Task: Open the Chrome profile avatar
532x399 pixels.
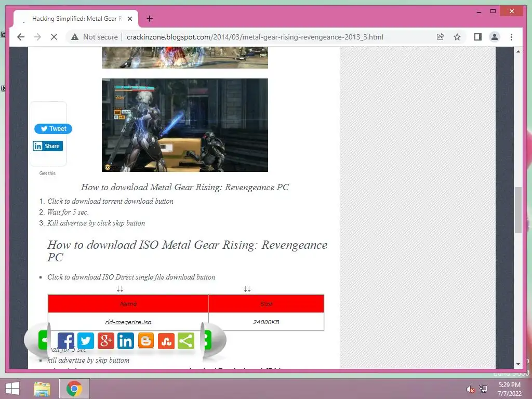Action: 495,37
